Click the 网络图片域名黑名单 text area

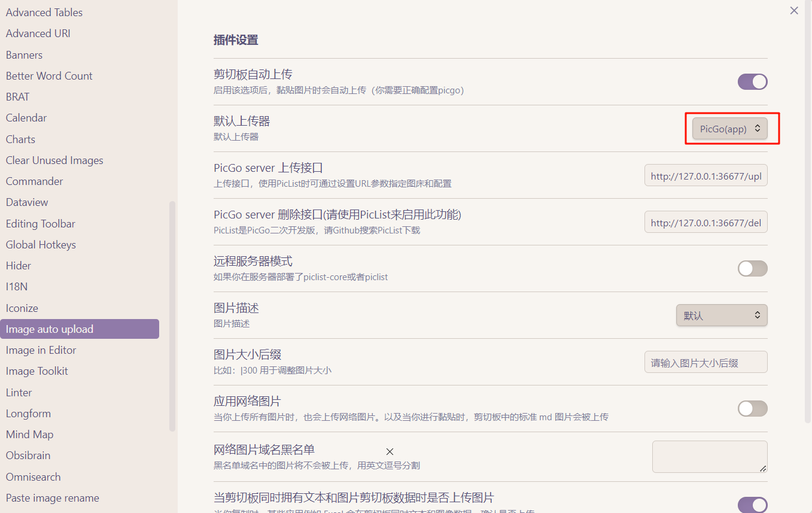[x=709, y=457]
